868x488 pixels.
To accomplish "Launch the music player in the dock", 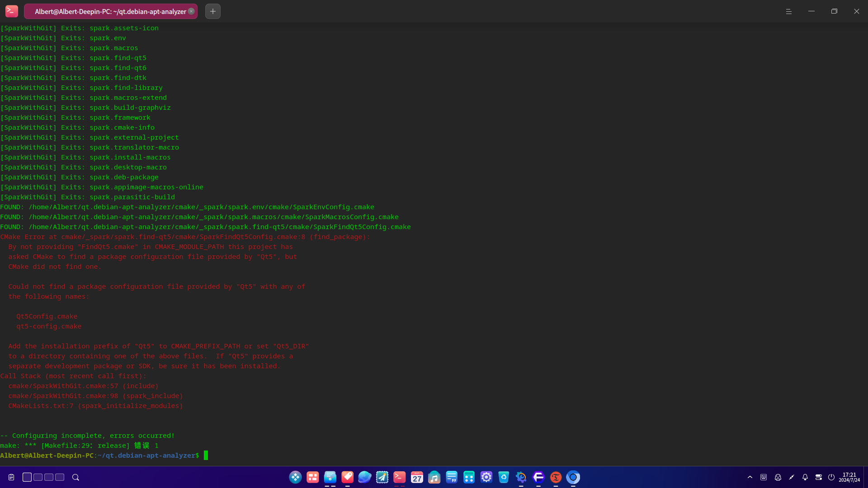I will 434,477.
